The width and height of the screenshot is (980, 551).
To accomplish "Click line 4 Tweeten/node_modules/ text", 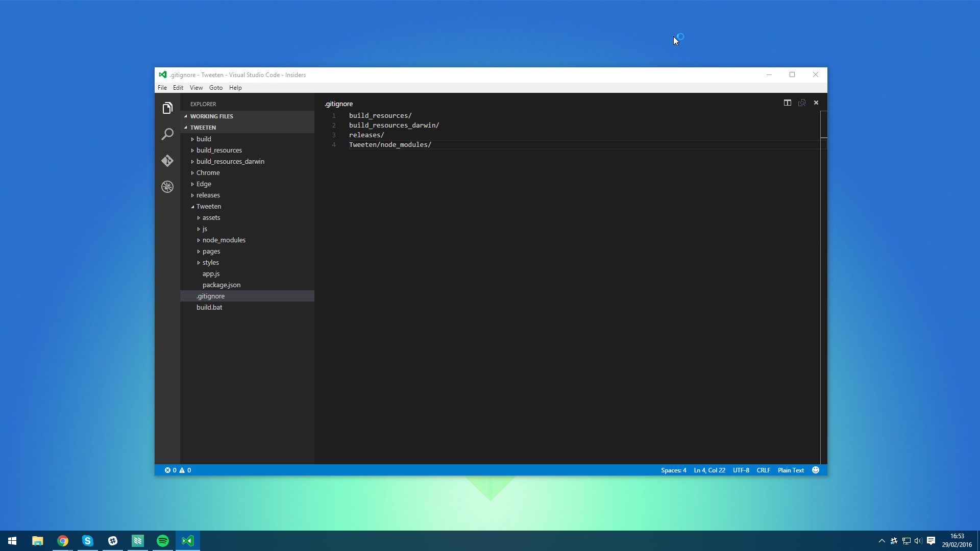I will click(x=390, y=145).
